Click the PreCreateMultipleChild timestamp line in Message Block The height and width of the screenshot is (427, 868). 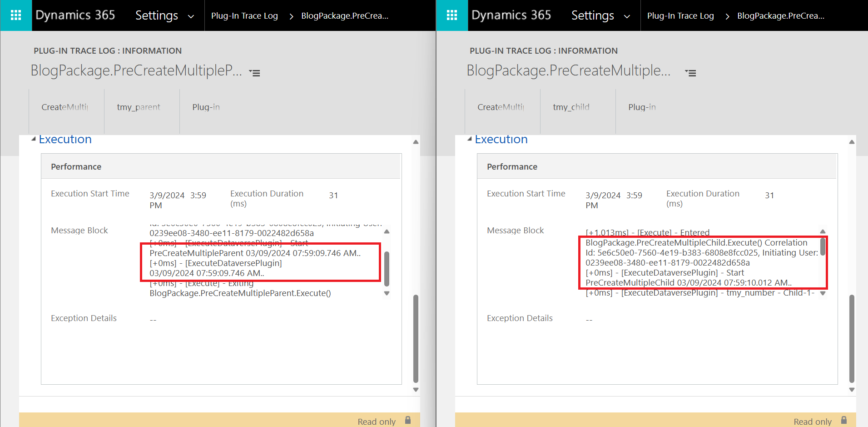click(689, 283)
